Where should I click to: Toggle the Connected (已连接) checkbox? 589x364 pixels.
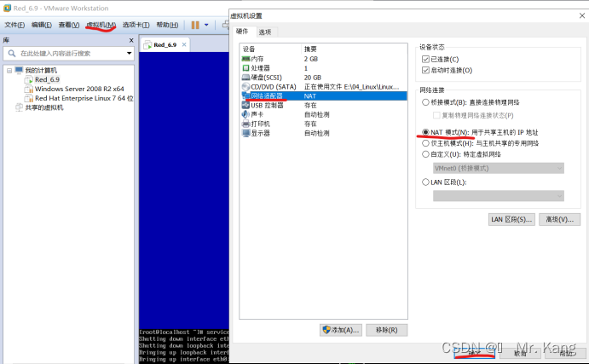425,59
